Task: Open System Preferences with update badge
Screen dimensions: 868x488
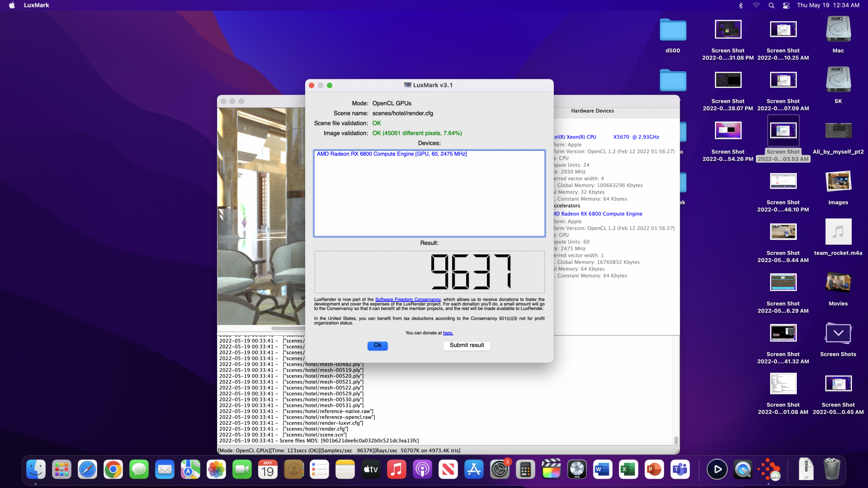Action: 500,470
